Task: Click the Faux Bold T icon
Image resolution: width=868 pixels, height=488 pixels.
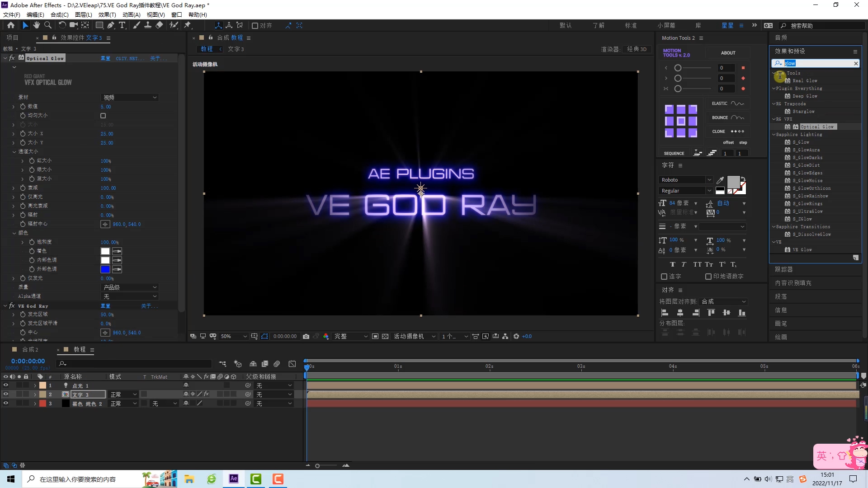Action: click(x=672, y=264)
